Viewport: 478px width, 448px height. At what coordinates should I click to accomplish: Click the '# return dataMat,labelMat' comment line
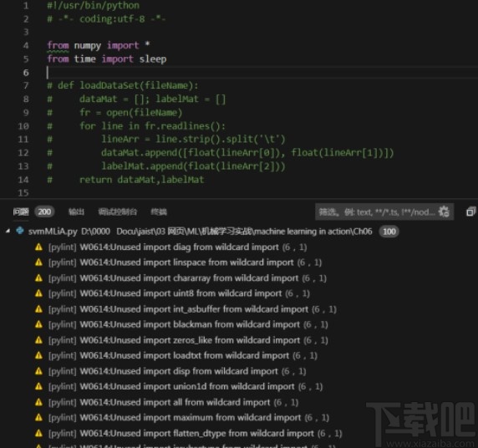pyautogui.click(x=125, y=180)
